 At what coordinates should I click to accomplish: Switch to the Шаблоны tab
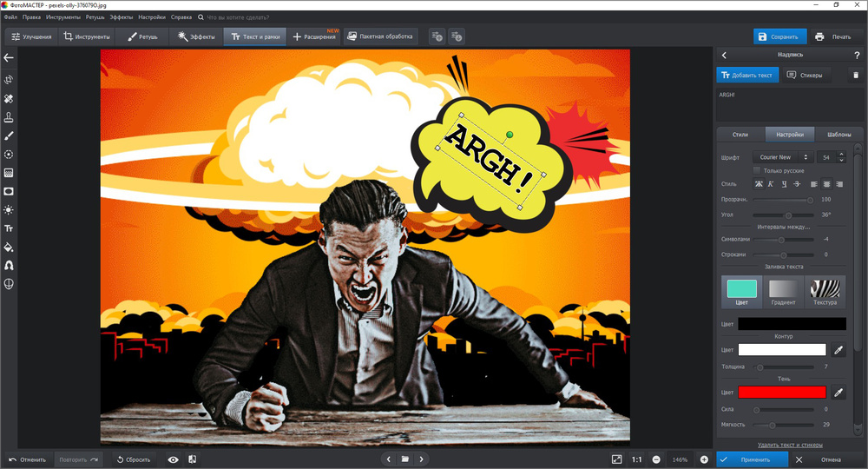[x=838, y=135]
